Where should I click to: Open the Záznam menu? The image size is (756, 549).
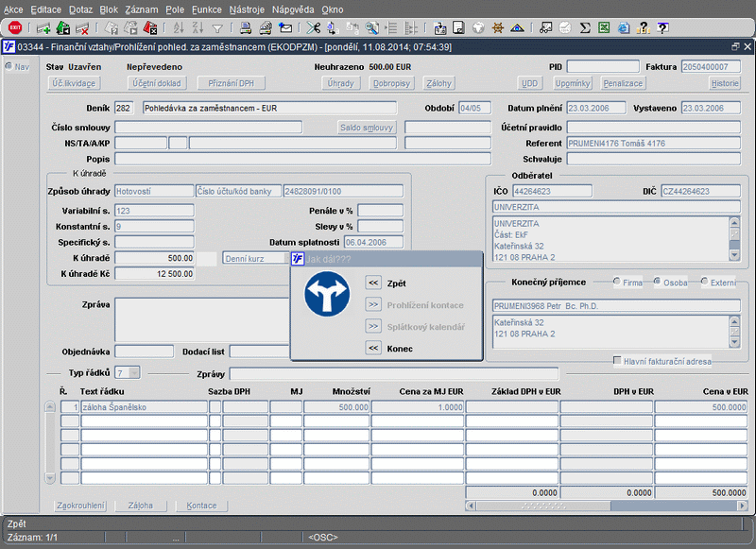[x=141, y=9]
